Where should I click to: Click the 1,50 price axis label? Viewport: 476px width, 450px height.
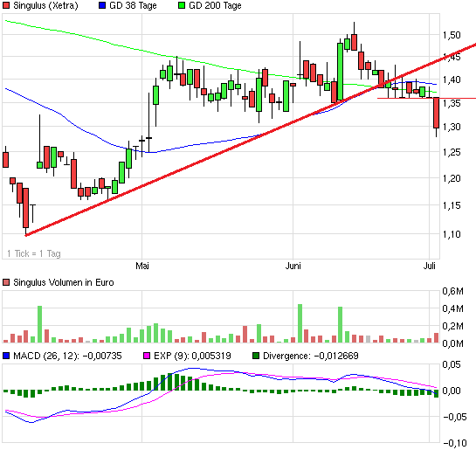click(452, 35)
